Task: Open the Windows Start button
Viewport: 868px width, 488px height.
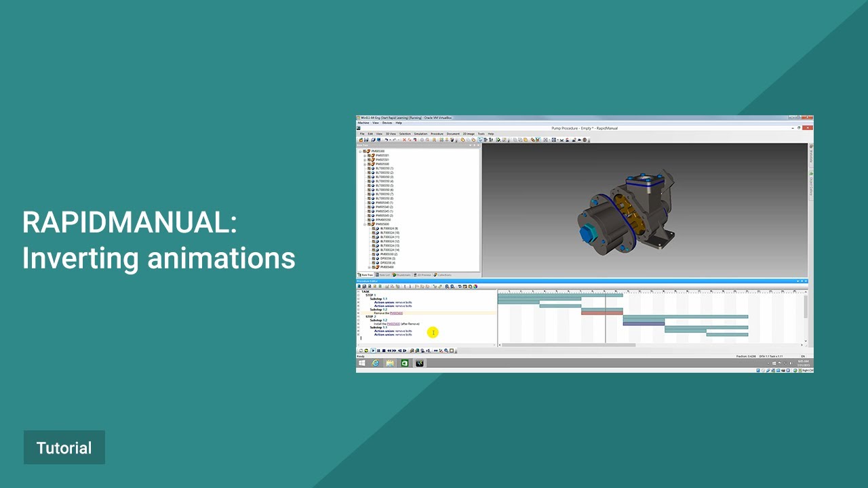Action: tap(362, 363)
